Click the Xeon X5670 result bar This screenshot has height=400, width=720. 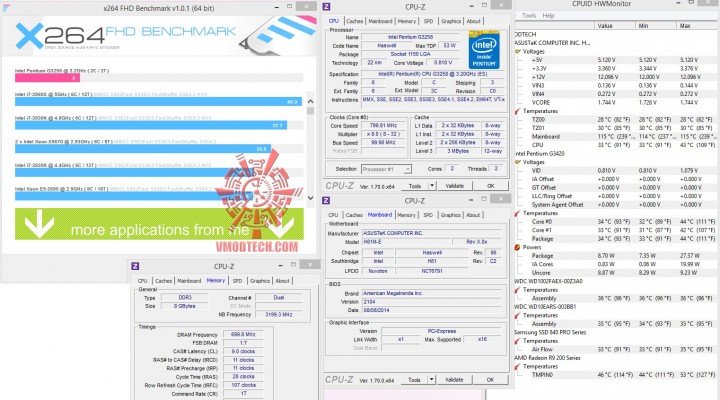(143, 149)
